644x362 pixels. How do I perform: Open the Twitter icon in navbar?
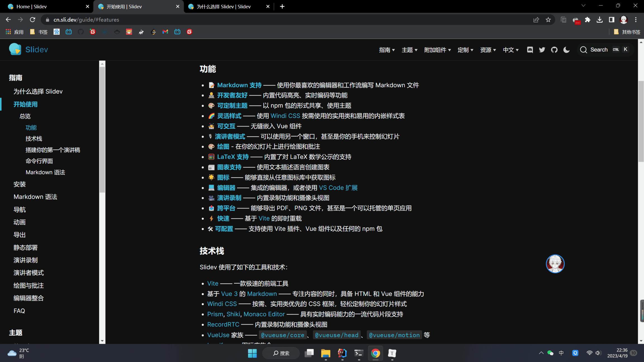(x=542, y=50)
